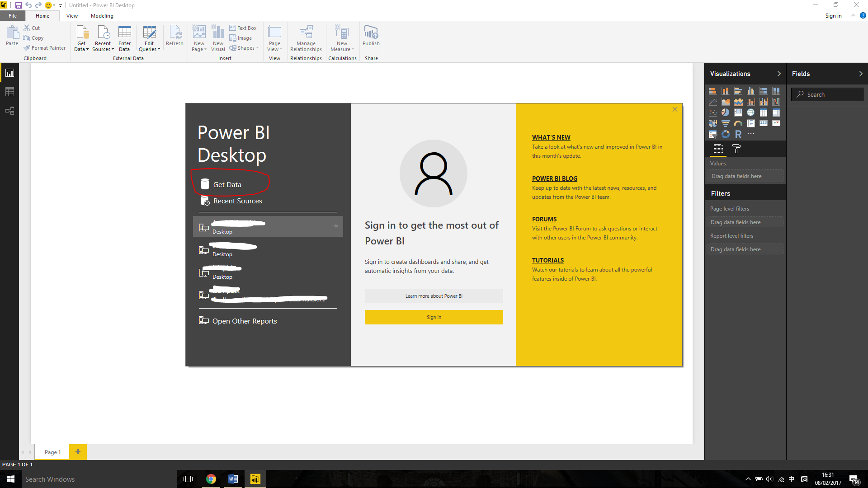The height and width of the screenshot is (488, 868).
Task: Click the Search Windows taskbar box
Action: (x=99, y=479)
